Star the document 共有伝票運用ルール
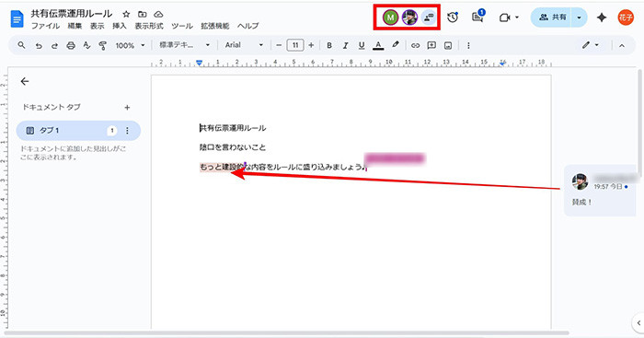Image resolution: width=644 pixels, height=338 pixels. click(x=127, y=15)
